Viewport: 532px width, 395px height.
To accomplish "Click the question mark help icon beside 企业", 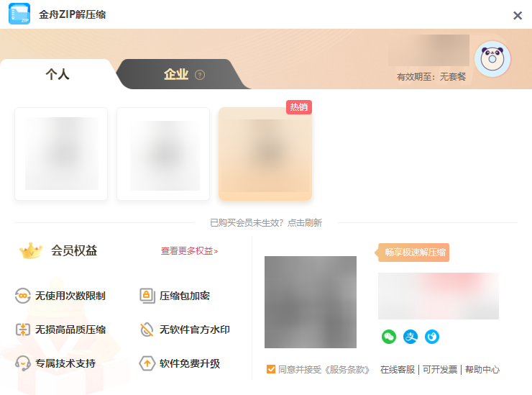I will click(200, 75).
